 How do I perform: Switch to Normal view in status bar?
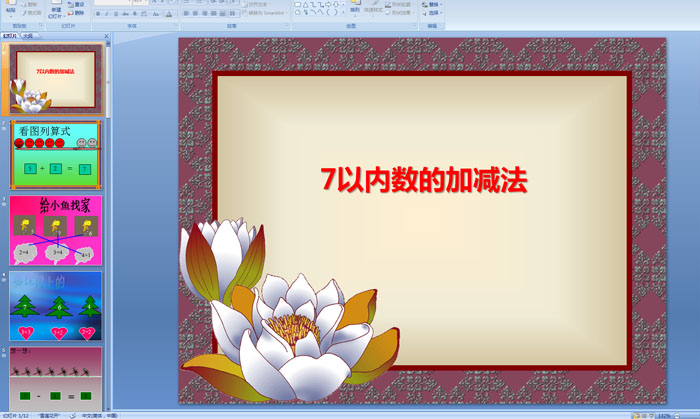point(636,416)
